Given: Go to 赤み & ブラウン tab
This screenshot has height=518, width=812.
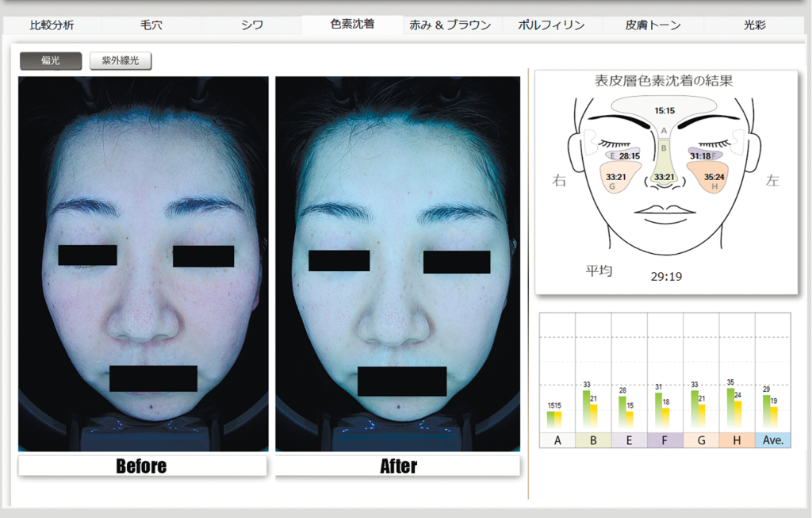Looking at the screenshot, I should pos(450,25).
